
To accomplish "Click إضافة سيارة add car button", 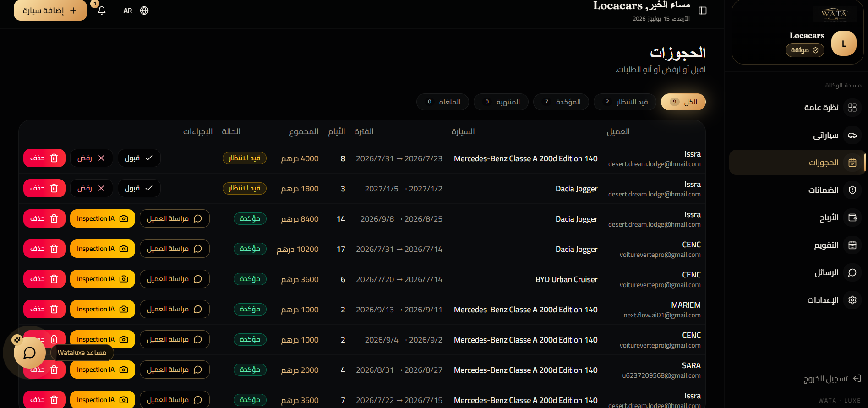I will tap(50, 11).
